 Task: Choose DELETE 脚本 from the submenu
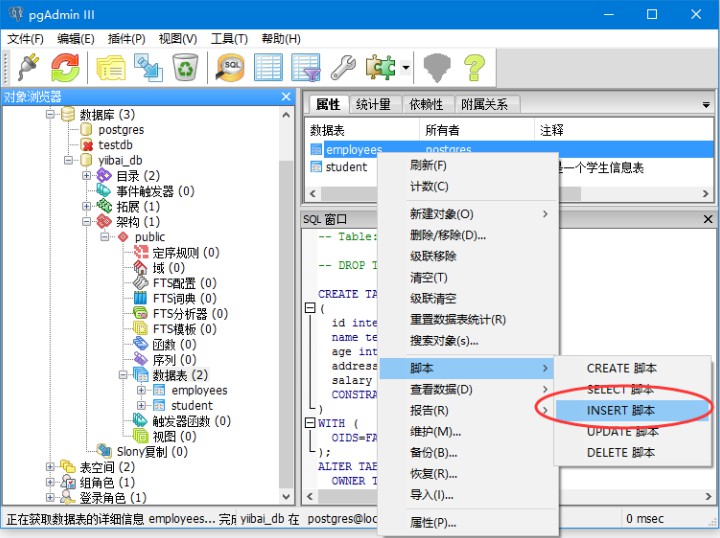(x=631, y=453)
